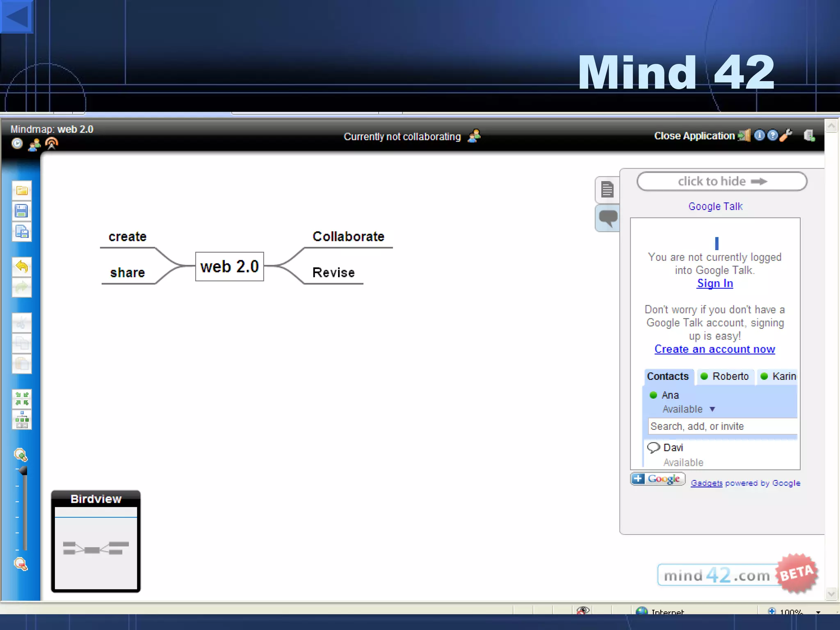This screenshot has width=840, height=630.
Task: Click 'Currently not collaborating' status text
Action: [x=402, y=137]
